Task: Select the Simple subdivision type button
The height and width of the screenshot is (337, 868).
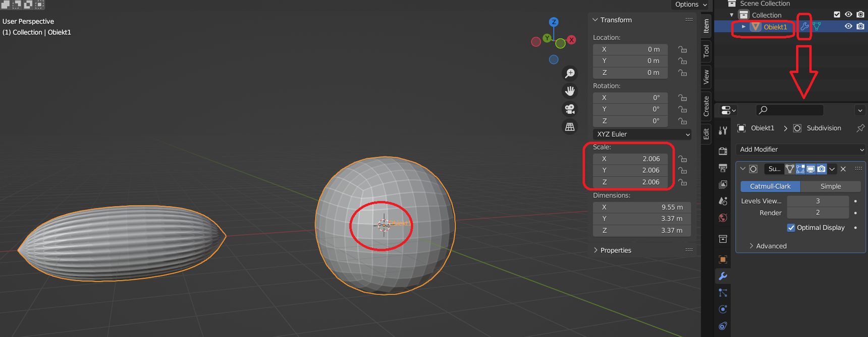Action: click(x=831, y=186)
